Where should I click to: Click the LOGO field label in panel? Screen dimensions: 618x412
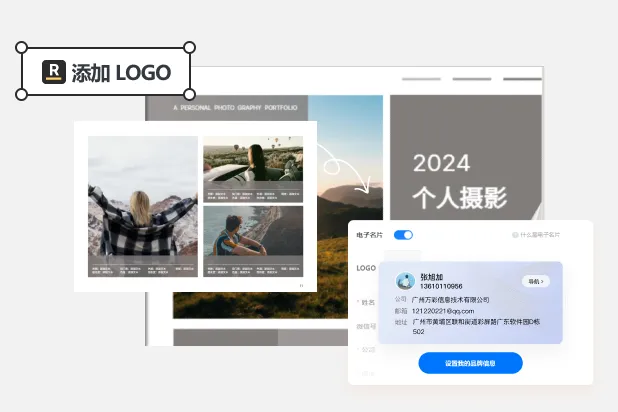[366, 268]
